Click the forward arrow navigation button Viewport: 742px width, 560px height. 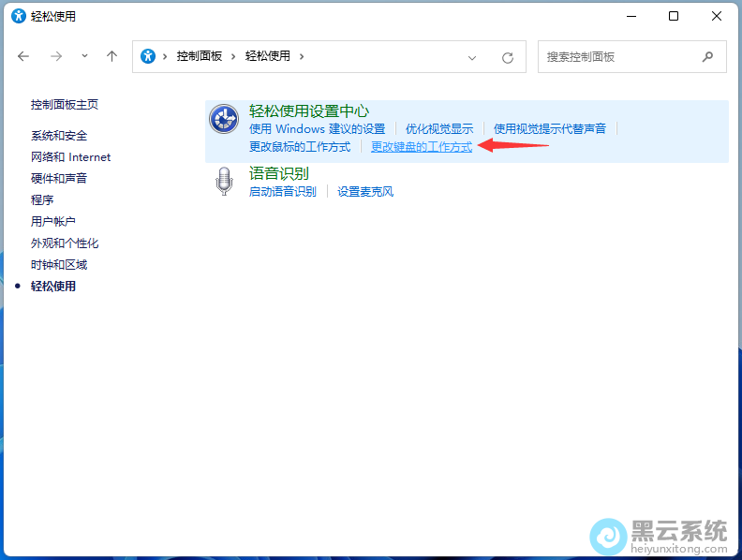pyautogui.click(x=55, y=56)
